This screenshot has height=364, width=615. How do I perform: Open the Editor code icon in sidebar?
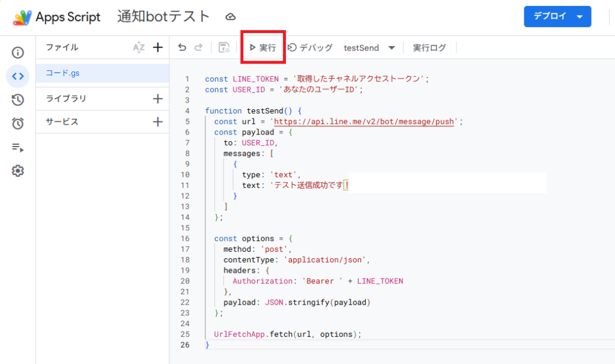coord(17,76)
